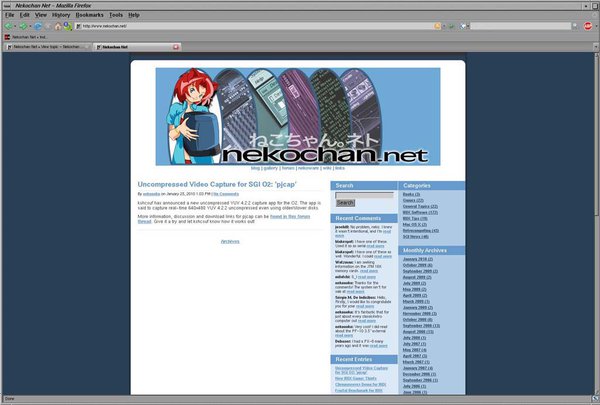Open the 'July 2009 (2)' monthly archive
The width and height of the screenshot is (600, 405).
pos(414,283)
